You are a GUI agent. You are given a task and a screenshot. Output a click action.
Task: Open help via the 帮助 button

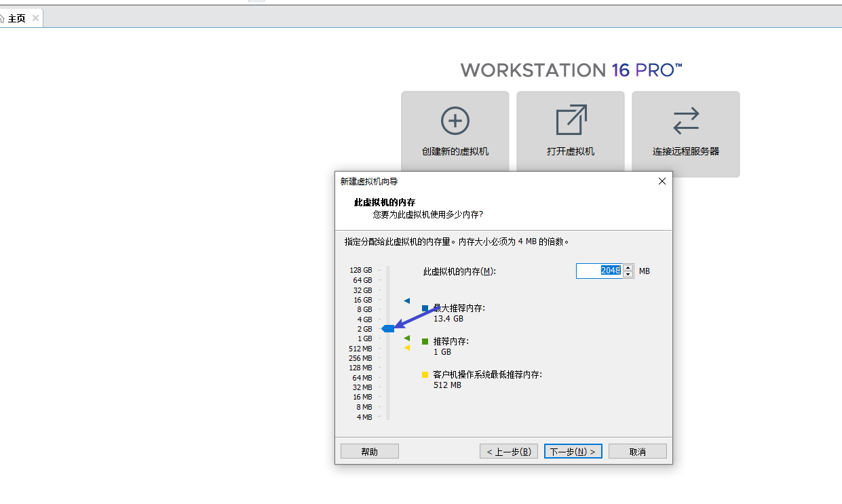(x=369, y=451)
